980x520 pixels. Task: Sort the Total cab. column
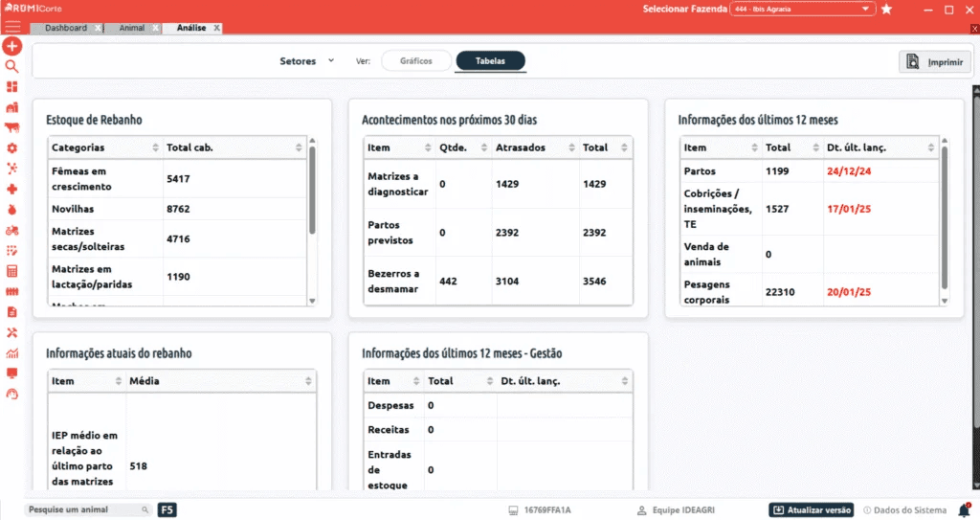pyautogui.click(x=299, y=147)
